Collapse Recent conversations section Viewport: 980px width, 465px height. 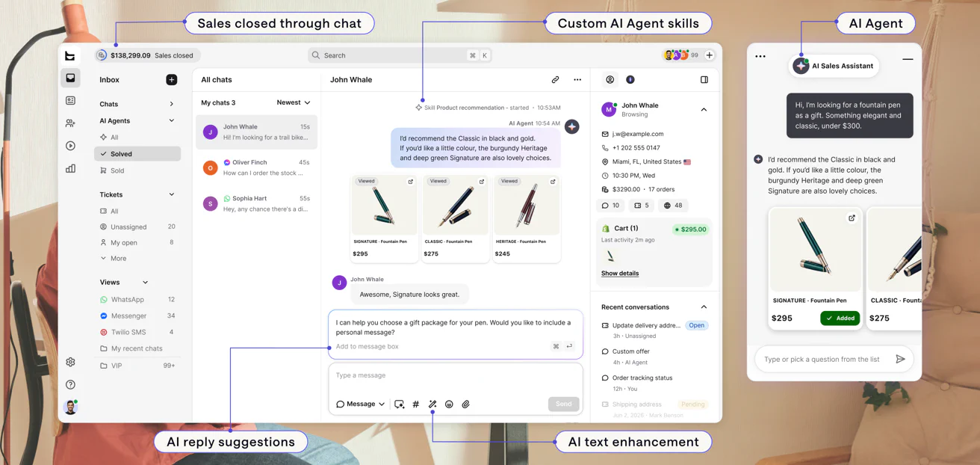pyautogui.click(x=704, y=307)
